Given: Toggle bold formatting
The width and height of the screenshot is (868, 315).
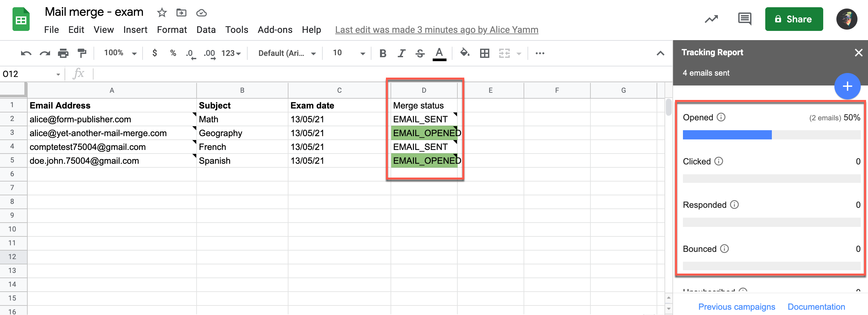Looking at the screenshot, I should coord(382,53).
